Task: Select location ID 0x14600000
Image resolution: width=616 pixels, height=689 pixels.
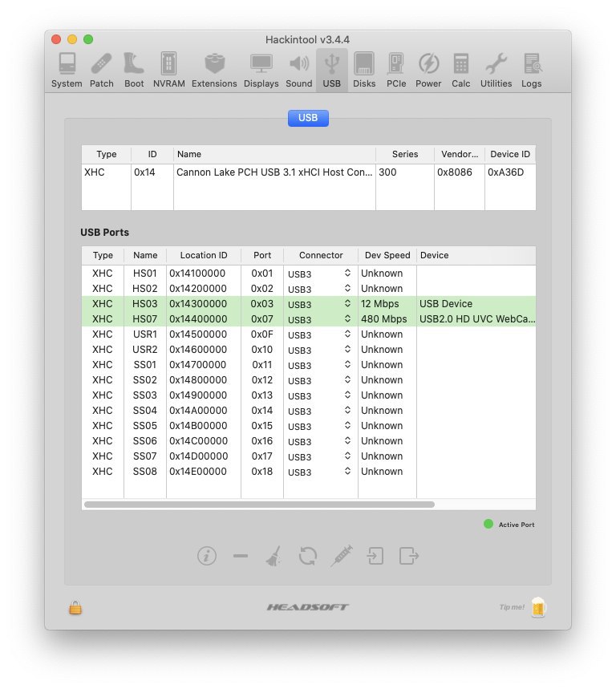Action: click(x=198, y=350)
